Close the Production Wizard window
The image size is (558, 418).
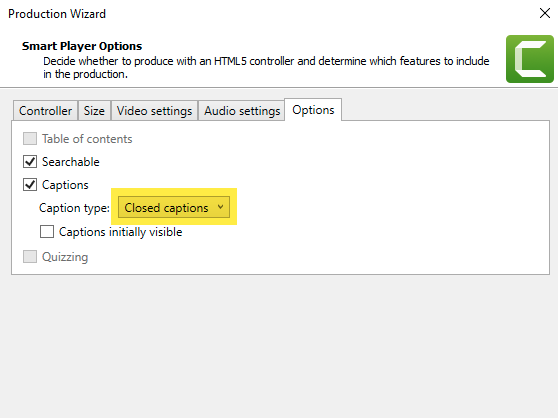[544, 13]
